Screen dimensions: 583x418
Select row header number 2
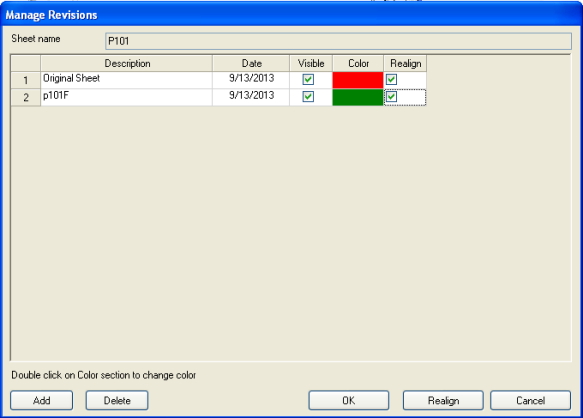coord(26,97)
